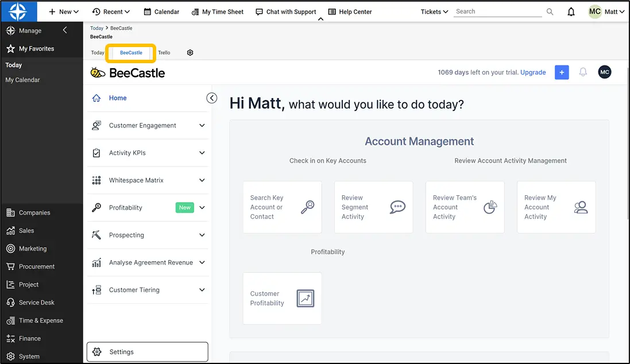Viewport: 630px width, 364px height.
Task: Switch to the Today tab
Action: click(97, 53)
